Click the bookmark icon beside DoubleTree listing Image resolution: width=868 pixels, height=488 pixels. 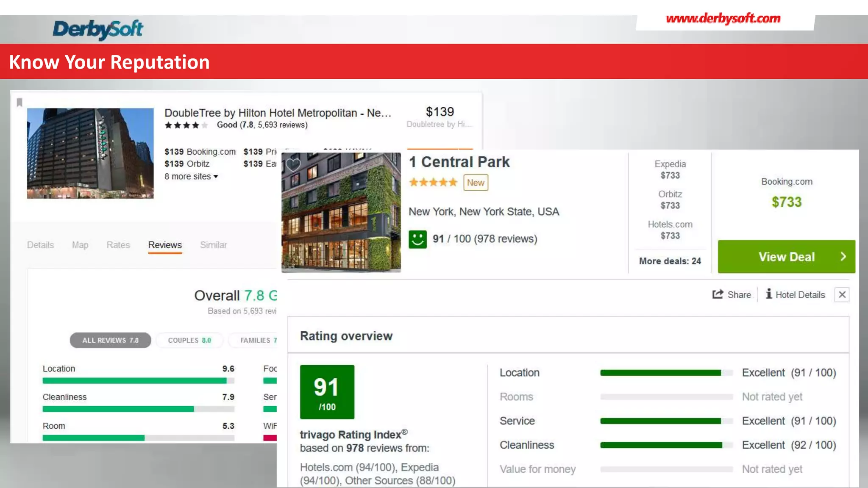[x=19, y=102]
